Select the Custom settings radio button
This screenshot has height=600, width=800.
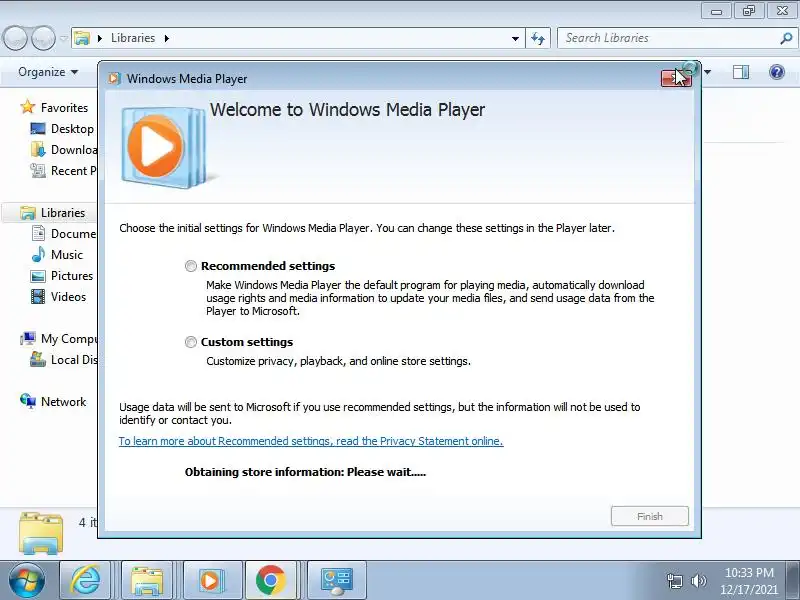(190, 342)
